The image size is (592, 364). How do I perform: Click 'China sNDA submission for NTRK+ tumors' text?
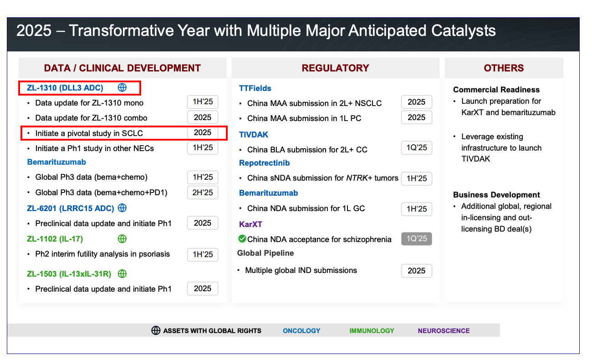point(323,178)
